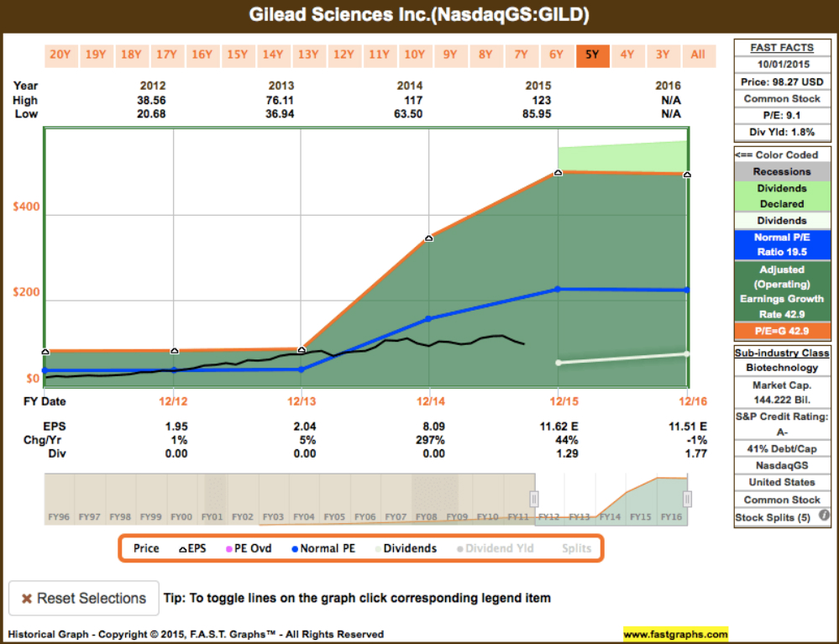Click the Price: 98.27 USD fact
Screen dimensions: 839x644
click(x=782, y=81)
